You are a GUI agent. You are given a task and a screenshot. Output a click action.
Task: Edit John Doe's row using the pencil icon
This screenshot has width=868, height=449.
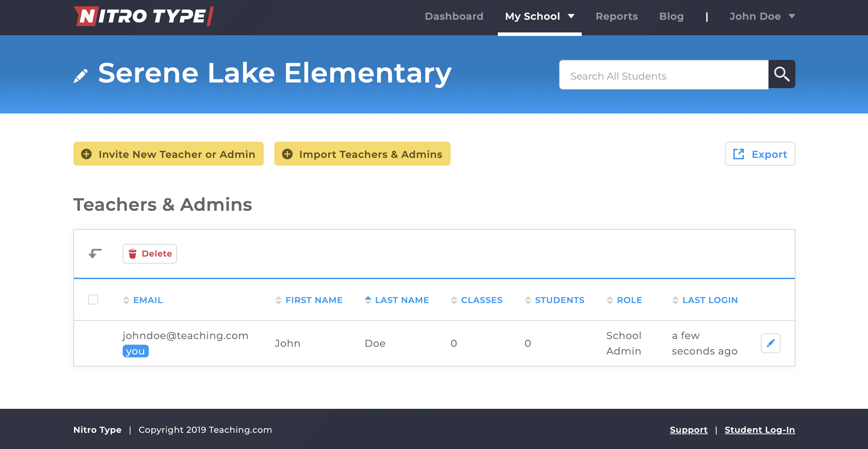[x=771, y=343]
